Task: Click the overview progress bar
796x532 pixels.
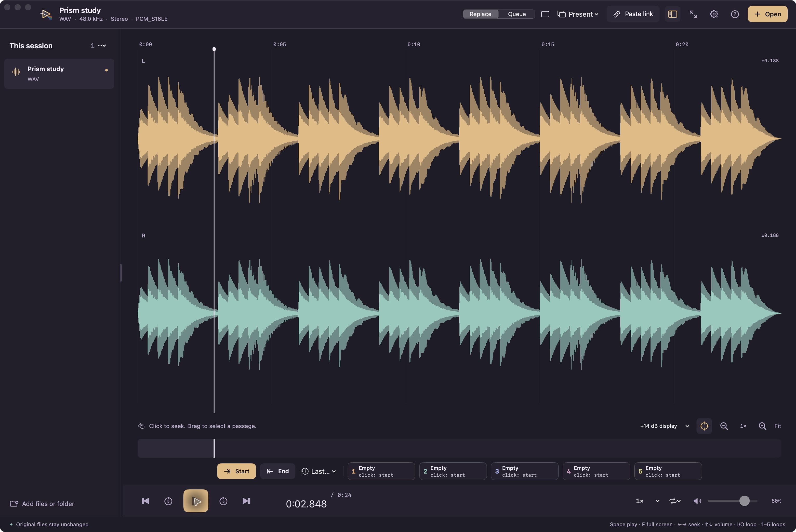Action: pos(459,448)
